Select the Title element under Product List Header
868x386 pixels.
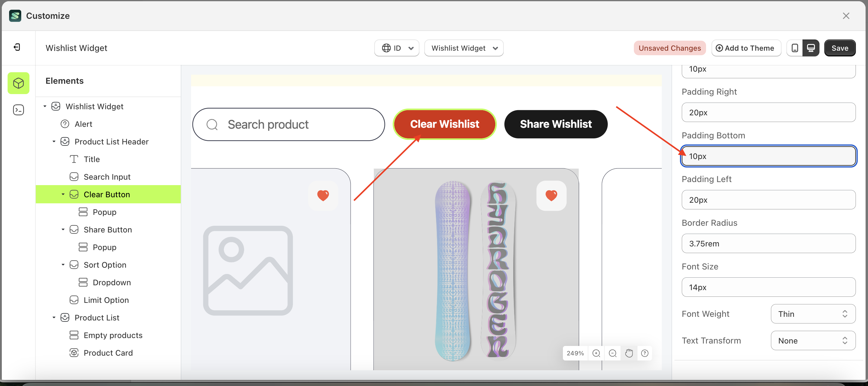92,159
